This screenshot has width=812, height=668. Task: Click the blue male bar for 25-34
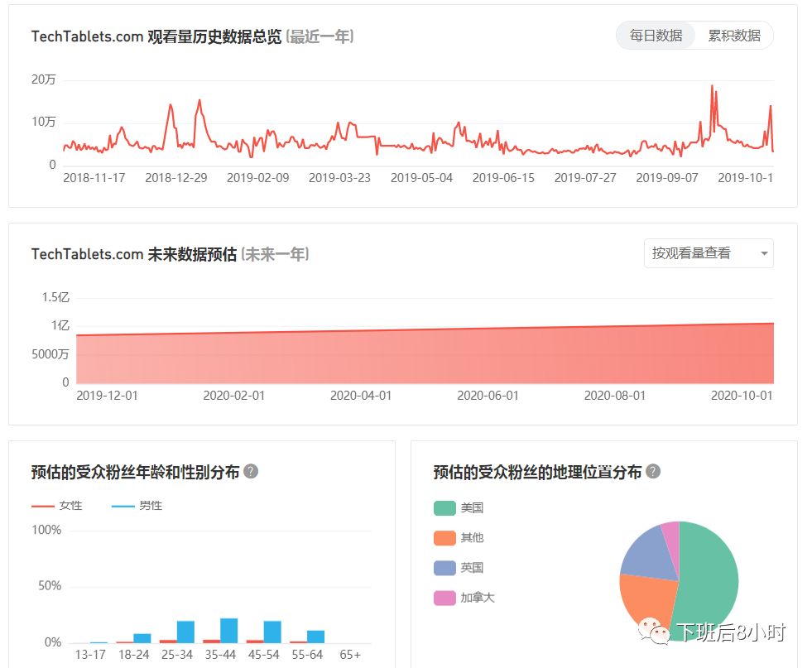[185, 632]
